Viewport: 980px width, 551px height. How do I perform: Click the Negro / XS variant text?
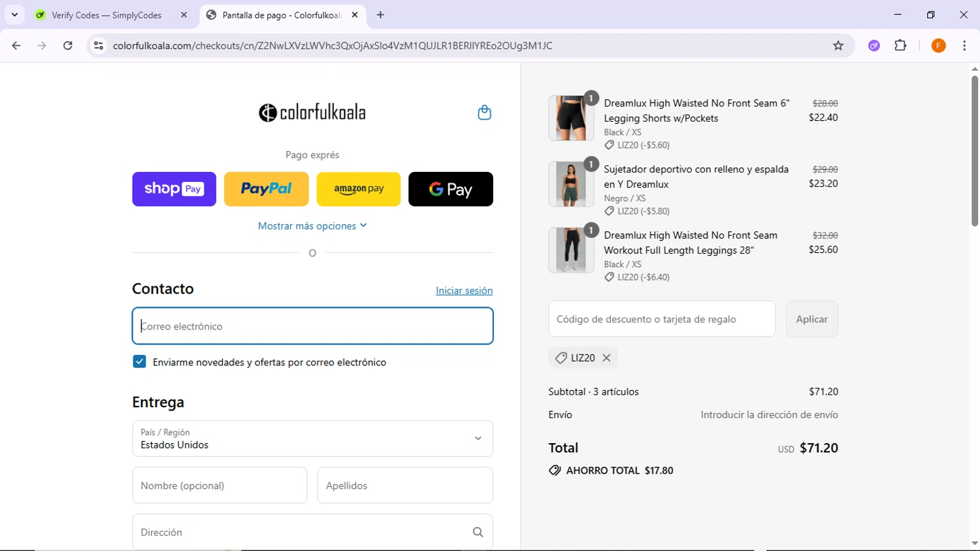click(625, 198)
